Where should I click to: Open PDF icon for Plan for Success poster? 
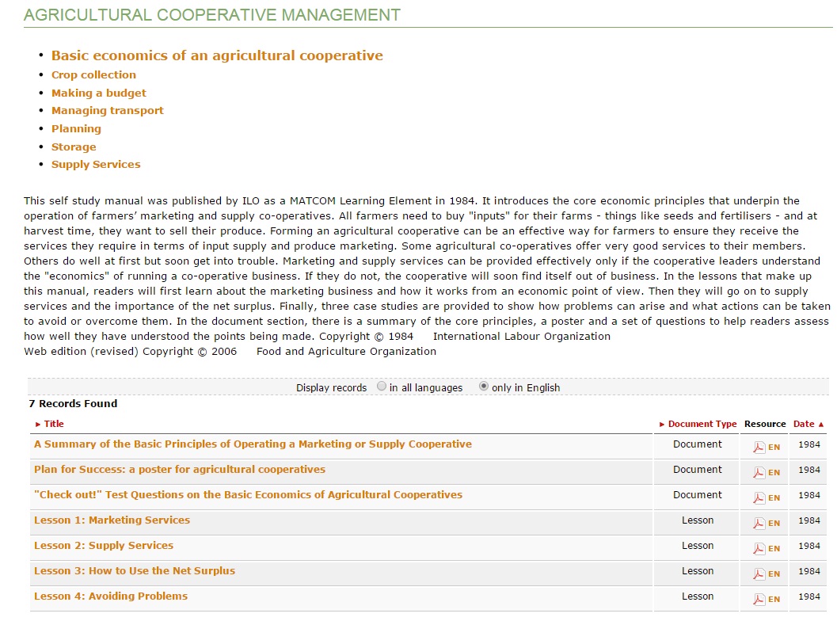coord(759,472)
